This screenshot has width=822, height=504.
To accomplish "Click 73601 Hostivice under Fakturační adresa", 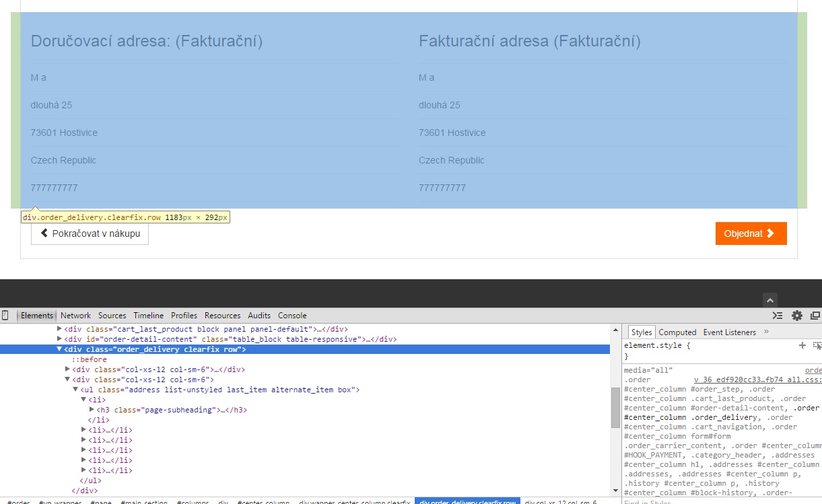I will click(452, 133).
